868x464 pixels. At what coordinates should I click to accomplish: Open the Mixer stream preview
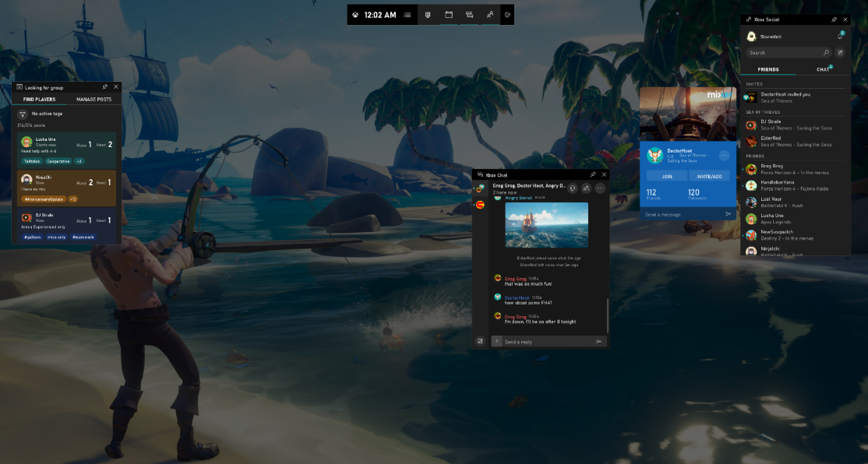click(688, 114)
